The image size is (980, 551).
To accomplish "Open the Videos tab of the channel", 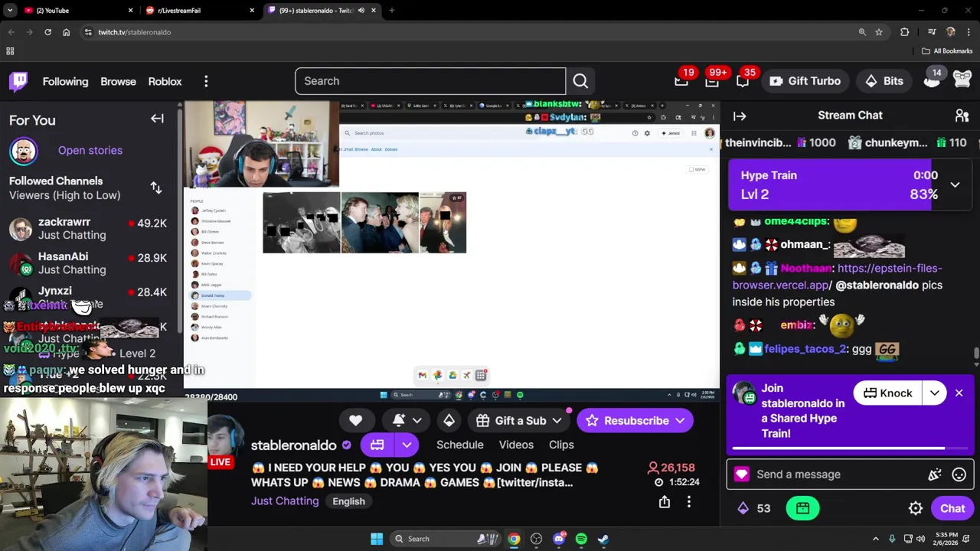I will [516, 445].
